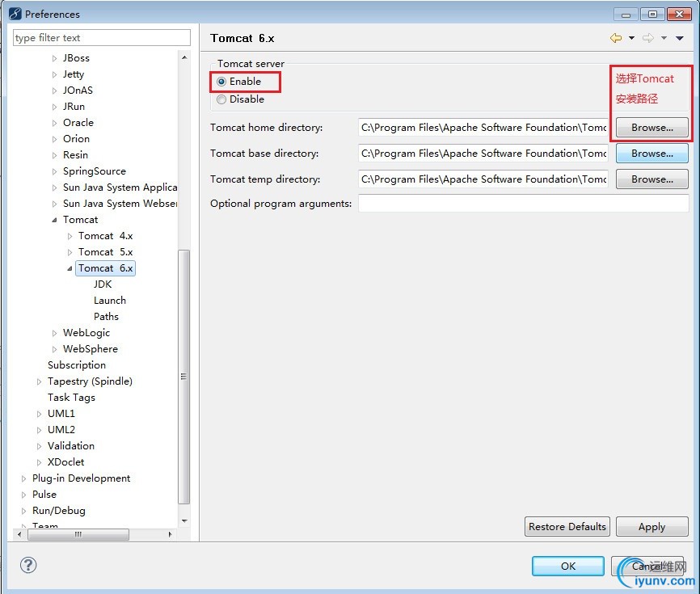Select JDK under Tomcat 6.x
This screenshot has width=700, height=594.
pos(103,284)
